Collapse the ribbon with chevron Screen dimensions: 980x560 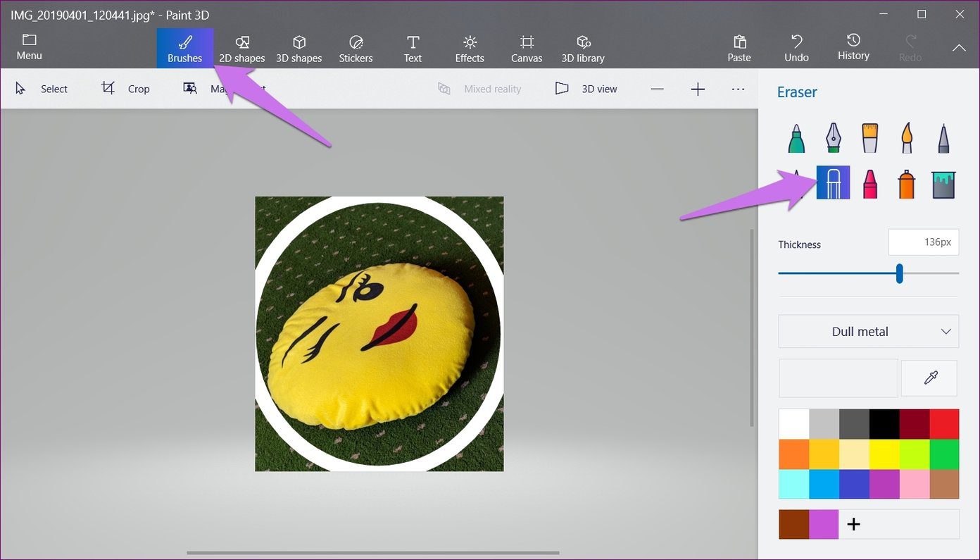pyautogui.click(x=959, y=48)
